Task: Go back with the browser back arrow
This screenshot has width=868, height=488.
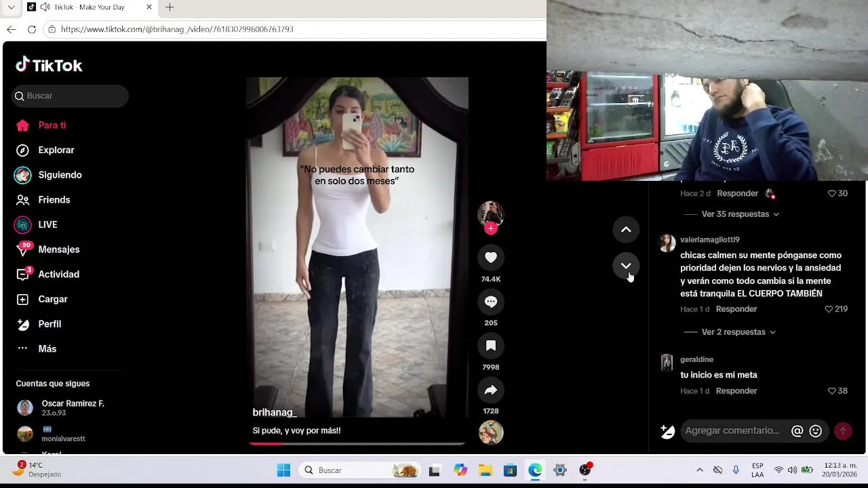Action: tap(11, 29)
